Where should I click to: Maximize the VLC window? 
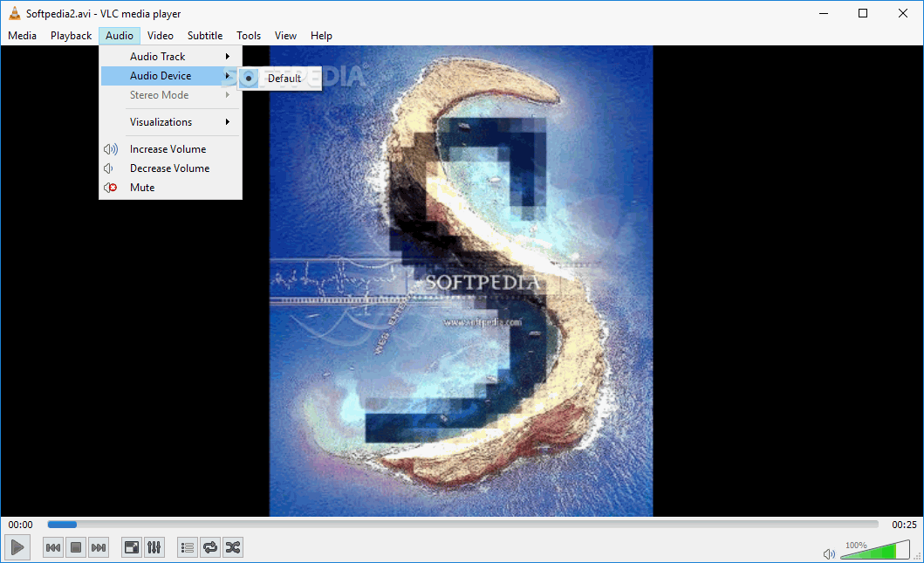tap(863, 13)
